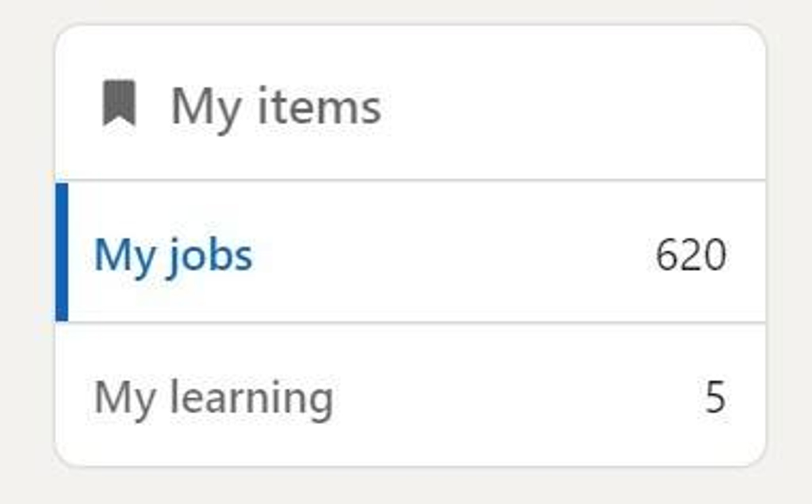Open the My jobs link

173,255
